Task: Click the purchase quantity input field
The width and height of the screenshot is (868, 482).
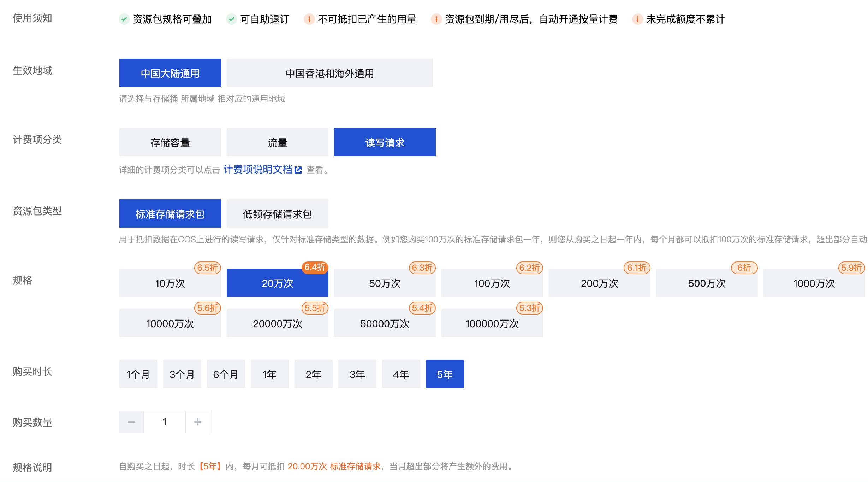Action: 165,422
